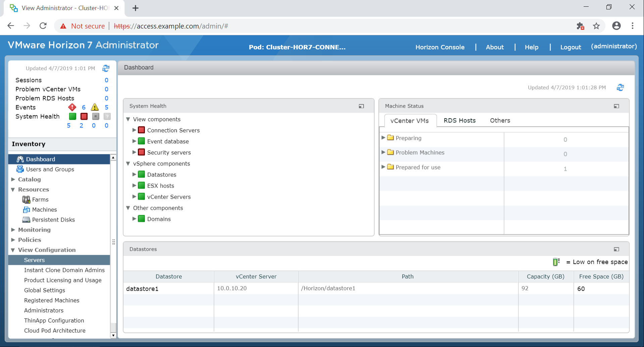Click the green ESX hosts status icon
The width and height of the screenshot is (644, 347).
coord(142,186)
